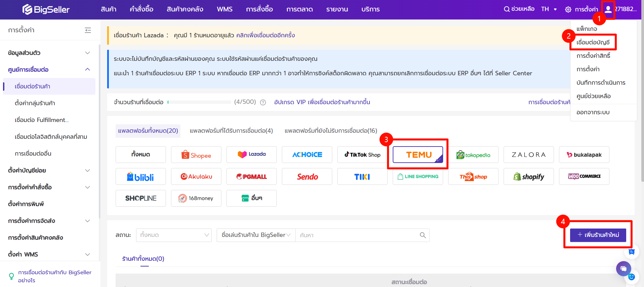Click the BigSeller logo

click(x=46, y=9)
